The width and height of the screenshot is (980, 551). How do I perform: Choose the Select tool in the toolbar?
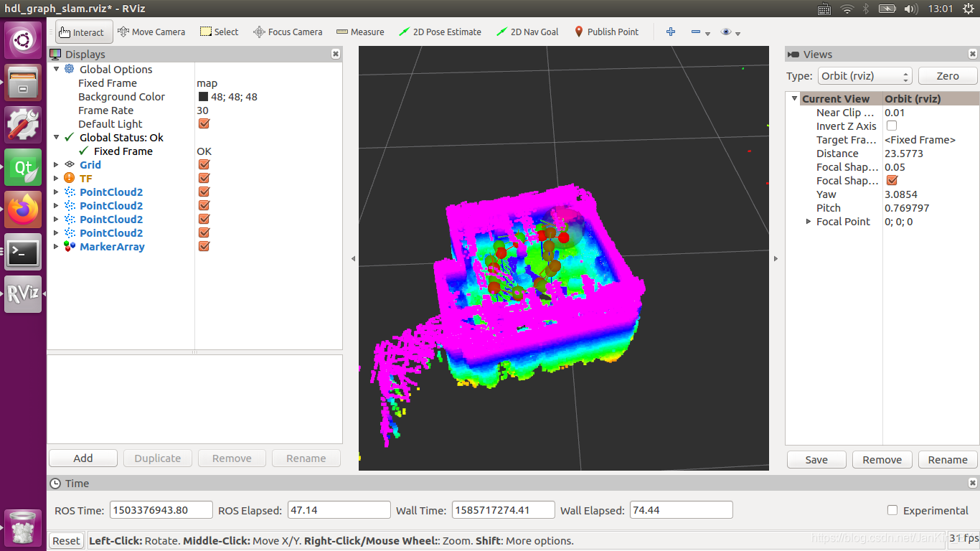click(x=219, y=32)
